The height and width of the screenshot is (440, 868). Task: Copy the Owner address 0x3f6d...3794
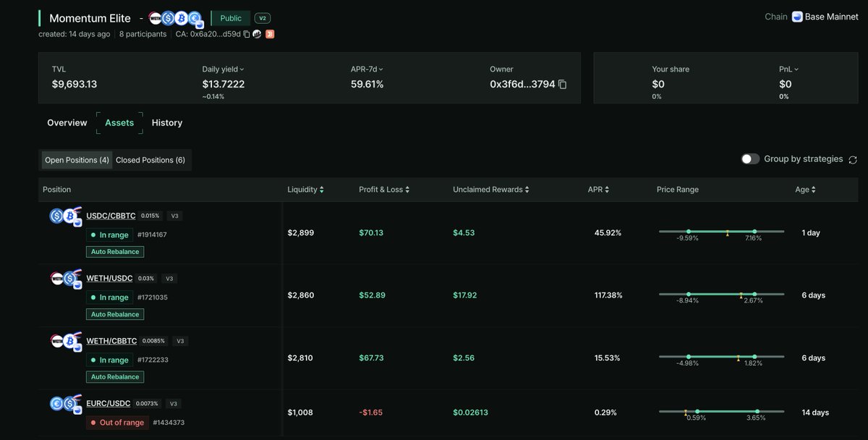click(563, 84)
